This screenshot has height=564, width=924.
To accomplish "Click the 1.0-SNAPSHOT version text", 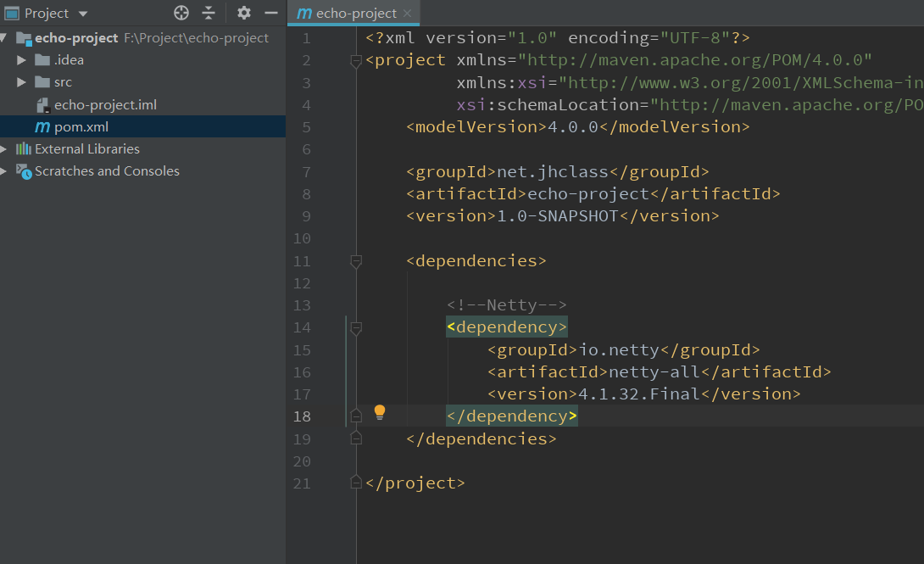I will (558, 216).
